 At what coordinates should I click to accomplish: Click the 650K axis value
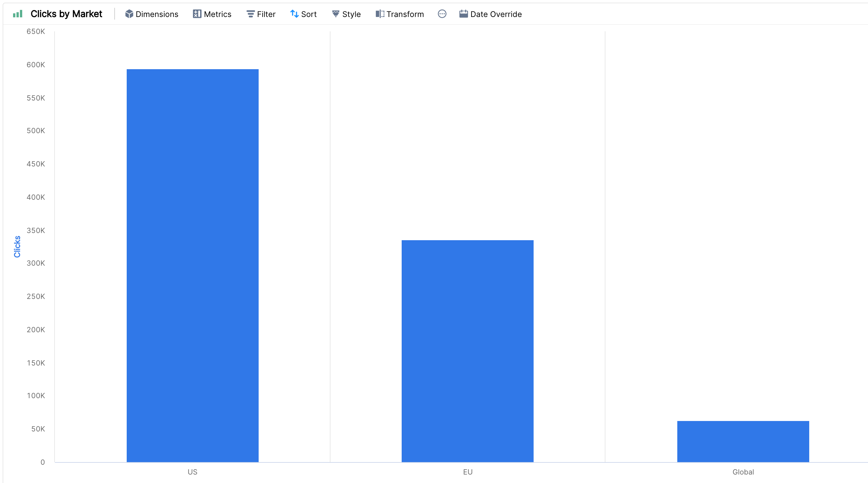point(36,31)
